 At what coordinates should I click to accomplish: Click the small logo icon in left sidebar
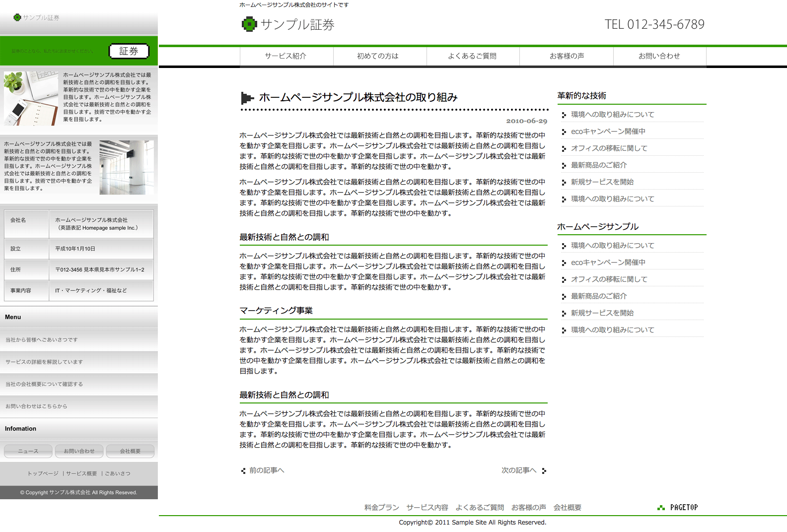(x=17, y=17)
